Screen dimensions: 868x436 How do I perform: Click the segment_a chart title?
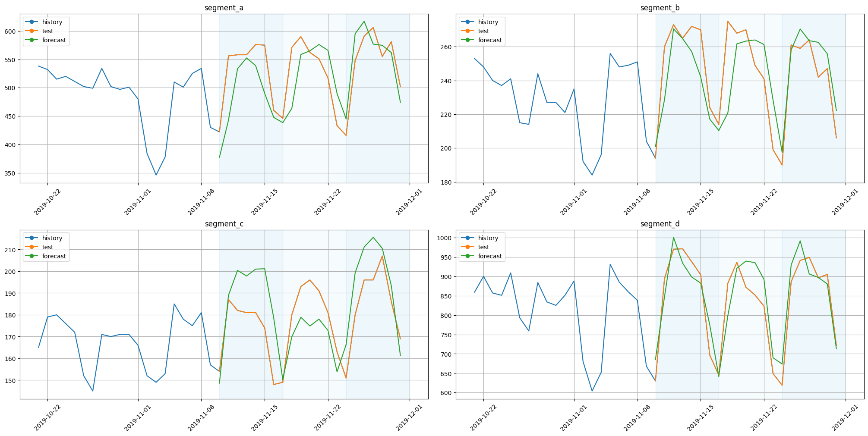(x=224, y=8)
